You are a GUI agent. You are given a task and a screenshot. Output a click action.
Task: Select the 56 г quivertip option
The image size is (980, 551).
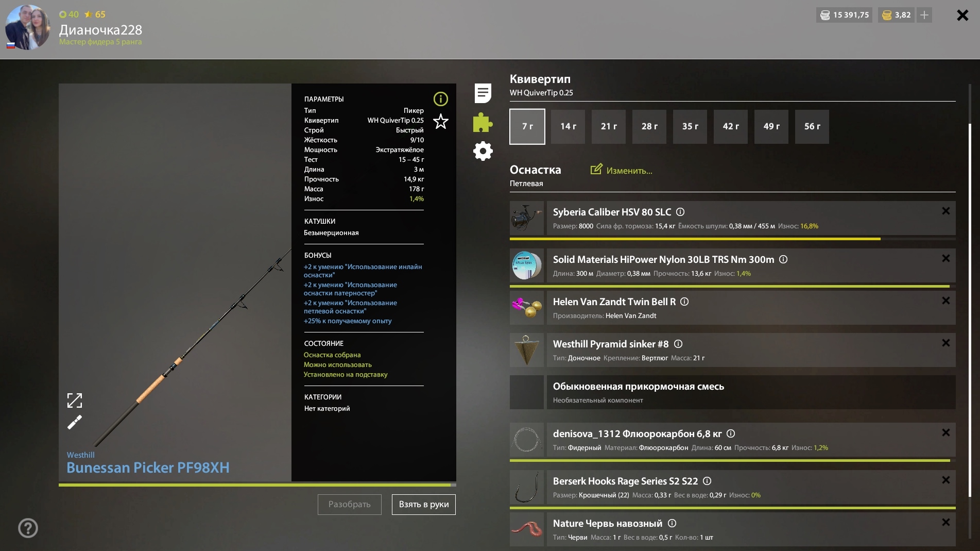[812, 126]
